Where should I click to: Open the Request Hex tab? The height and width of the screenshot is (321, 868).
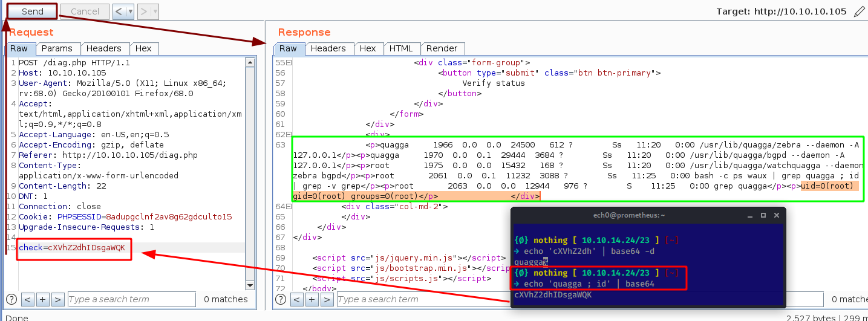(x=143, y=49)
